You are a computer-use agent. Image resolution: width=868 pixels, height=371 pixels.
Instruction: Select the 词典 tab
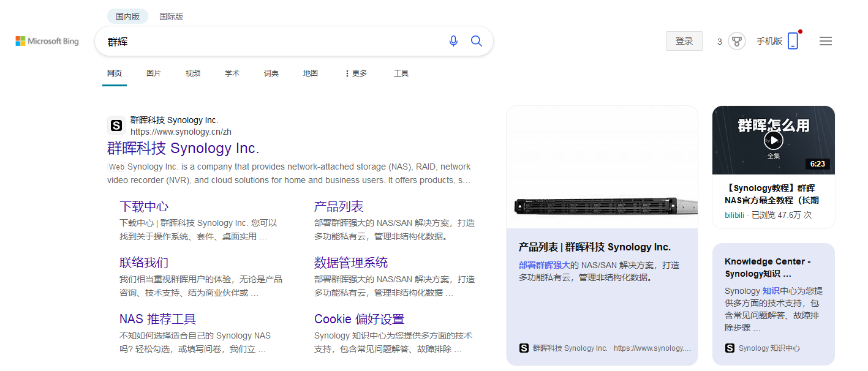click(x=271, y=73)
